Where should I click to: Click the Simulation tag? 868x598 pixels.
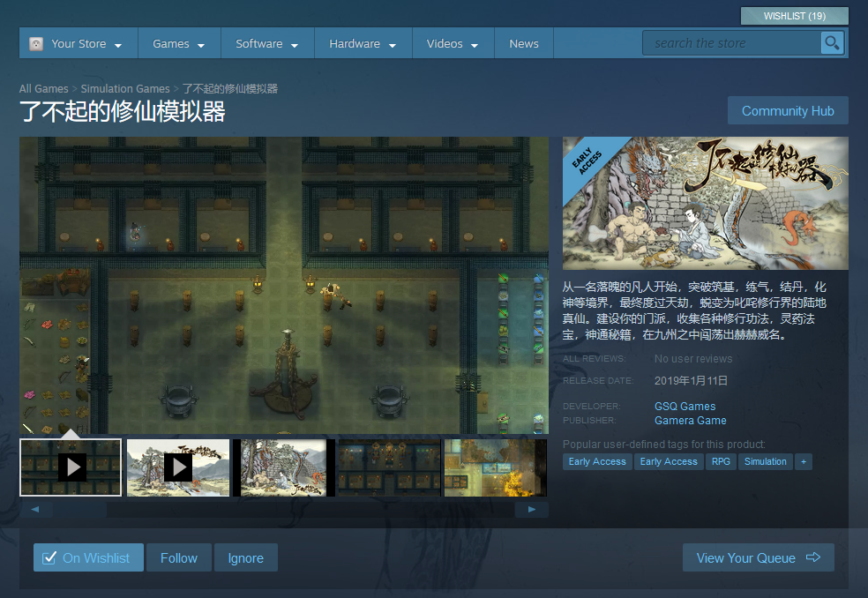pos(765,461)
